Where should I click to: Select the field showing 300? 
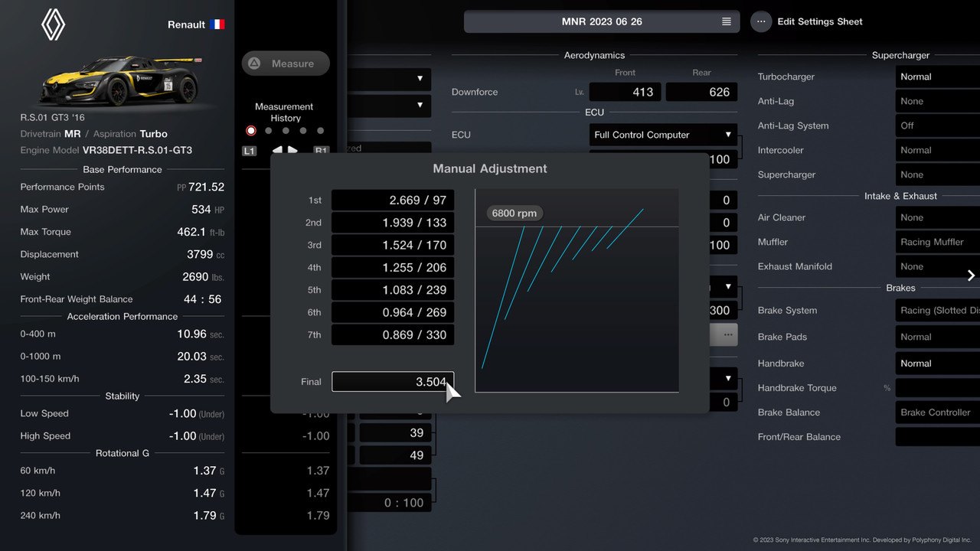click(x=724, y=311)
